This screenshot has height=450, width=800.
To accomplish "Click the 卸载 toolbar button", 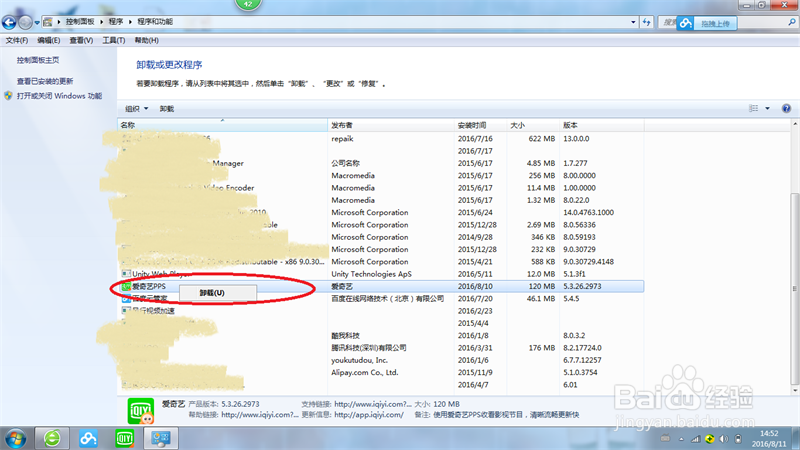I will [x=166, y=109].
